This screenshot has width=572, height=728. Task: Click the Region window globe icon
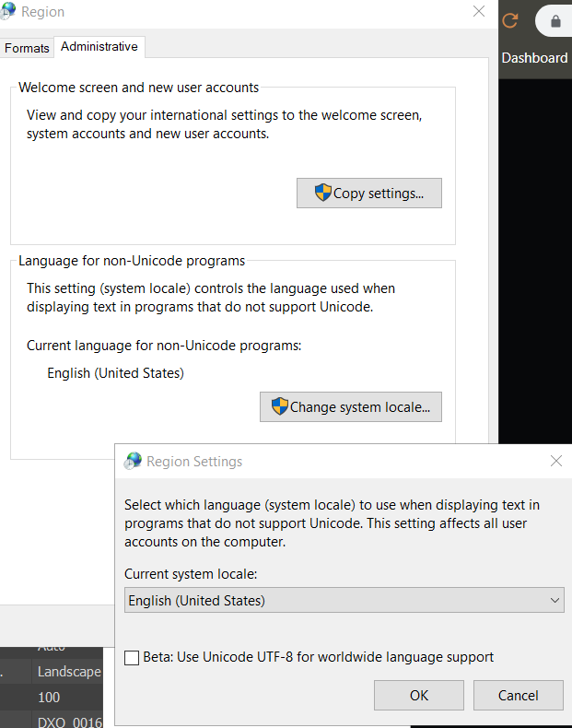pos(8,12)
